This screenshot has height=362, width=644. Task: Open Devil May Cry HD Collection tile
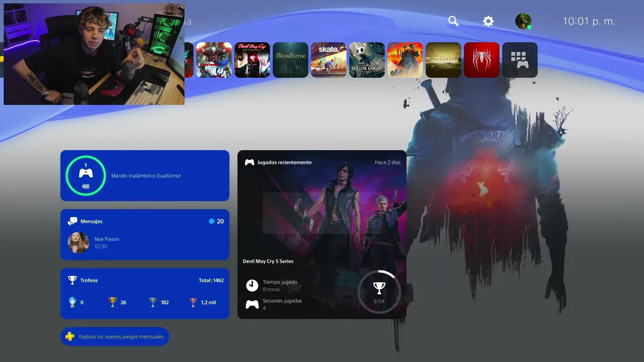click(252, 60)
